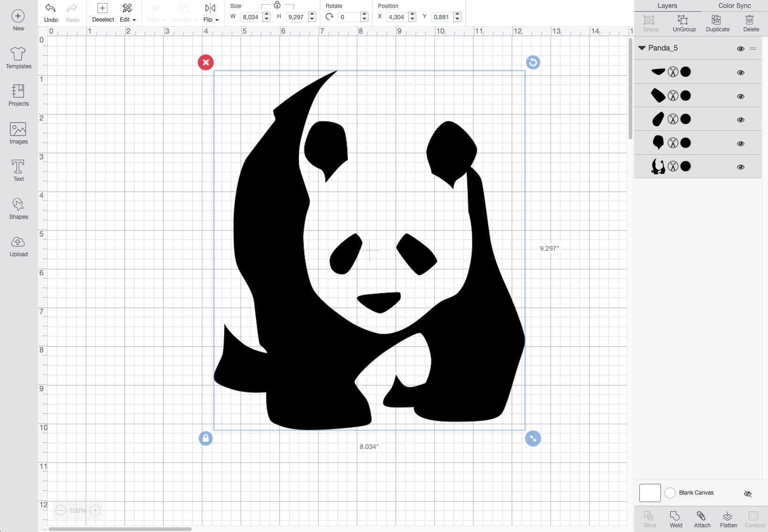
Task: Toggle Blank Canvas visibility
Action: [747, 494]
